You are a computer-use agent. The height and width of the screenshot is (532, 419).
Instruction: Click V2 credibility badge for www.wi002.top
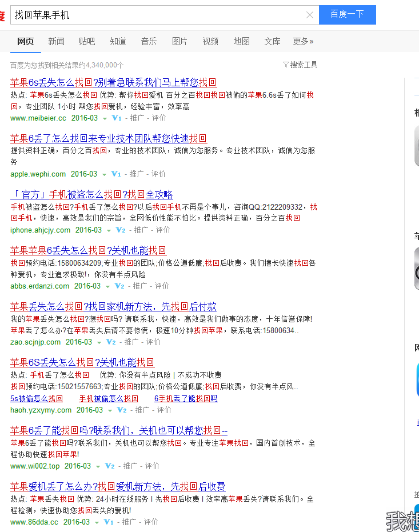point(109,466)
